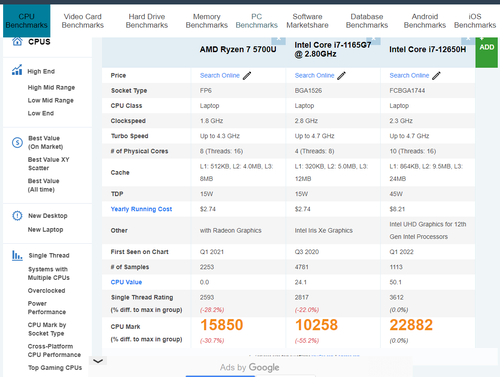This screenshot has height=377, width=500.
Task: Select the single thread rating 3612
Action: click(396, 297)
